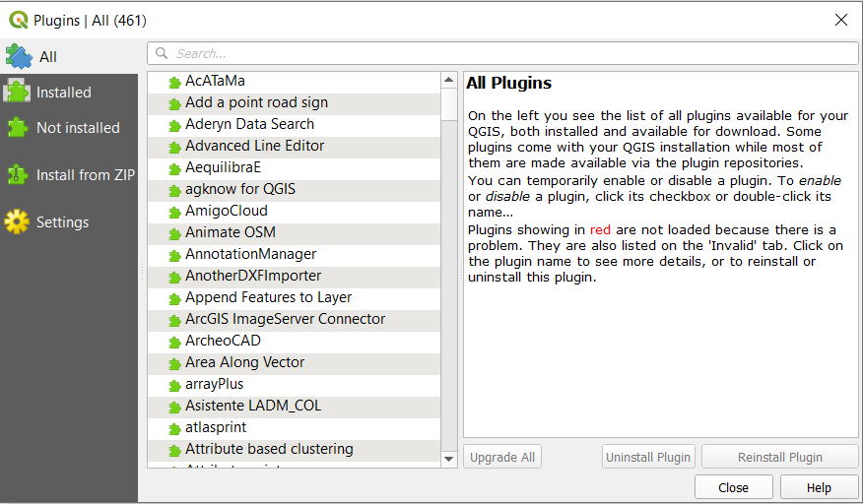Choose Attribute based clustering plugin
The height and width of the screenshot is (504, 863).
(269, 449)
